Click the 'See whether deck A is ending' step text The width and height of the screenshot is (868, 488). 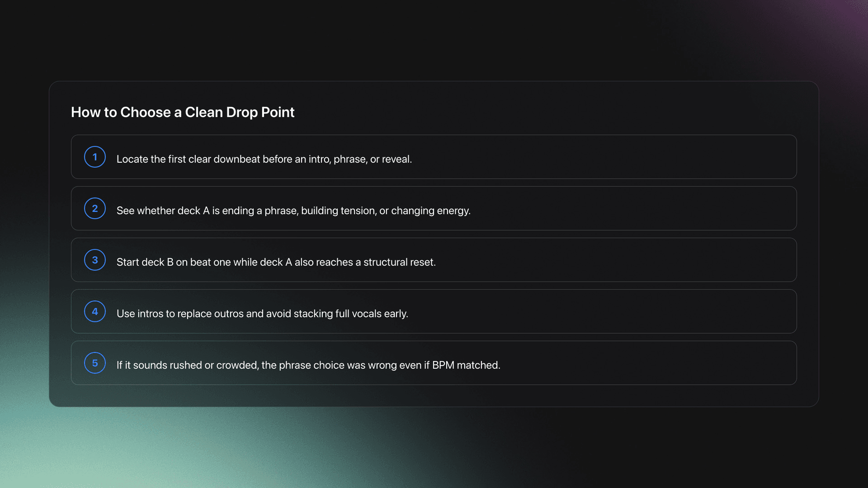pos(293,211)
